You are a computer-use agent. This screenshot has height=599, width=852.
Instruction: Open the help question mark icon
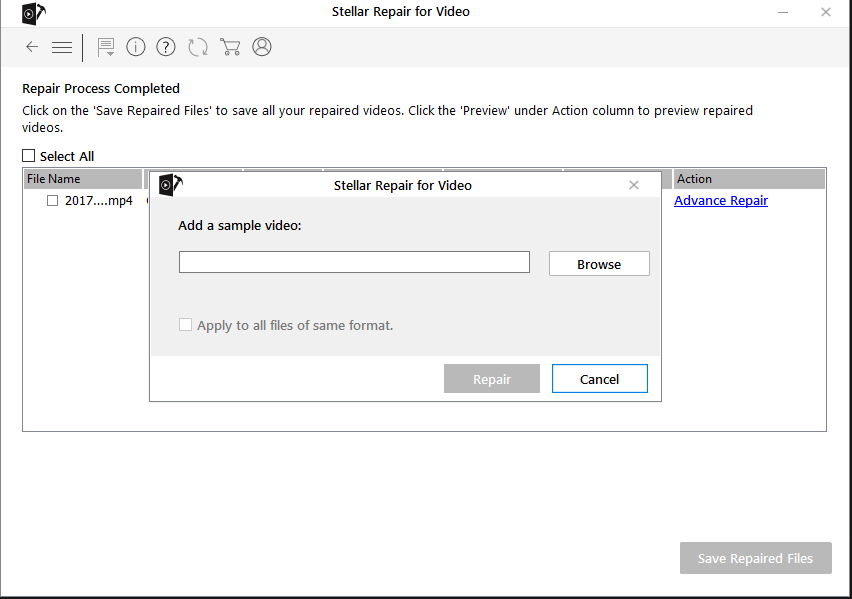(165, 47)
